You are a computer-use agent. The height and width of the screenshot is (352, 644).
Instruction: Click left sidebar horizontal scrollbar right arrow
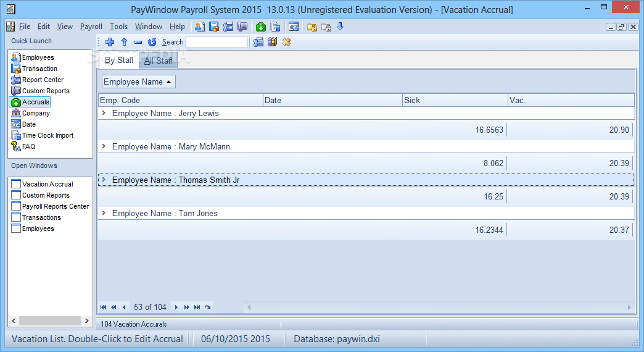pos(86,321)
